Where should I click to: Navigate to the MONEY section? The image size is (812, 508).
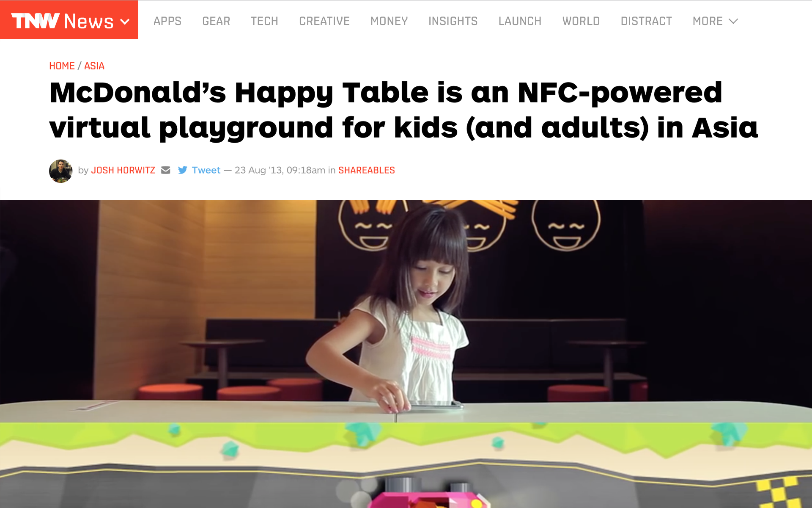(x=389, y=21)
